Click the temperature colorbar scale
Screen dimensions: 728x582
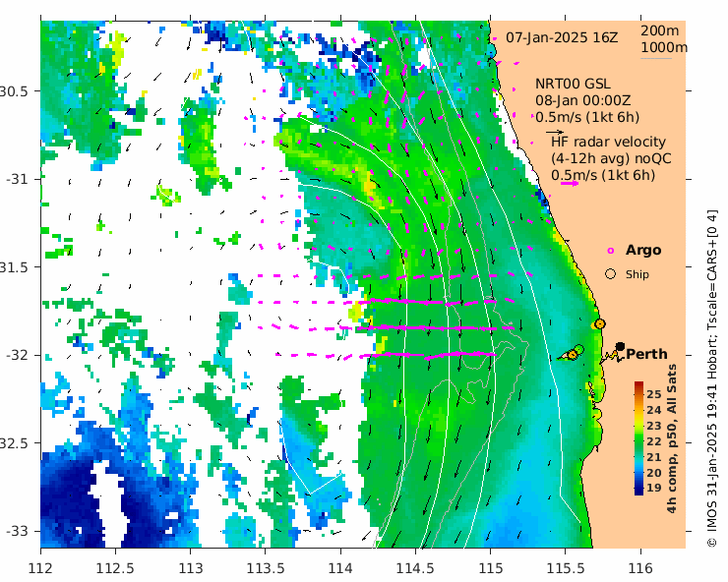(638, 438)
